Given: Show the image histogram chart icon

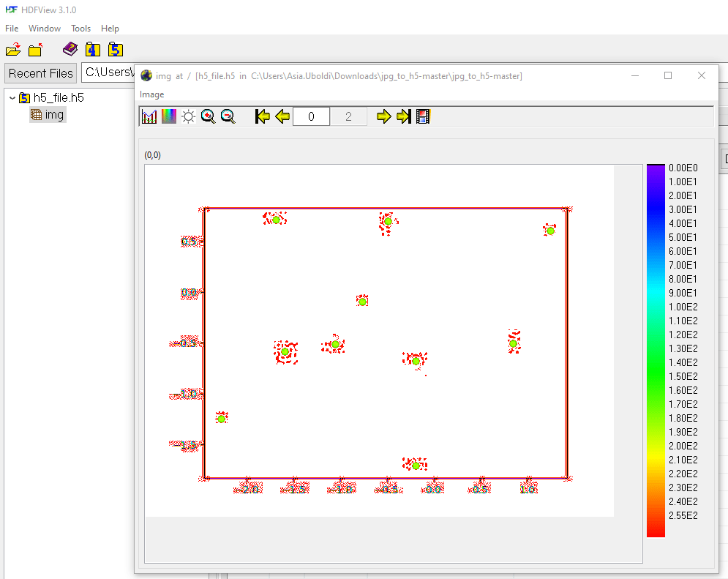Looking at the screenshot, I should pyautogui.click(x=149, y=116).
